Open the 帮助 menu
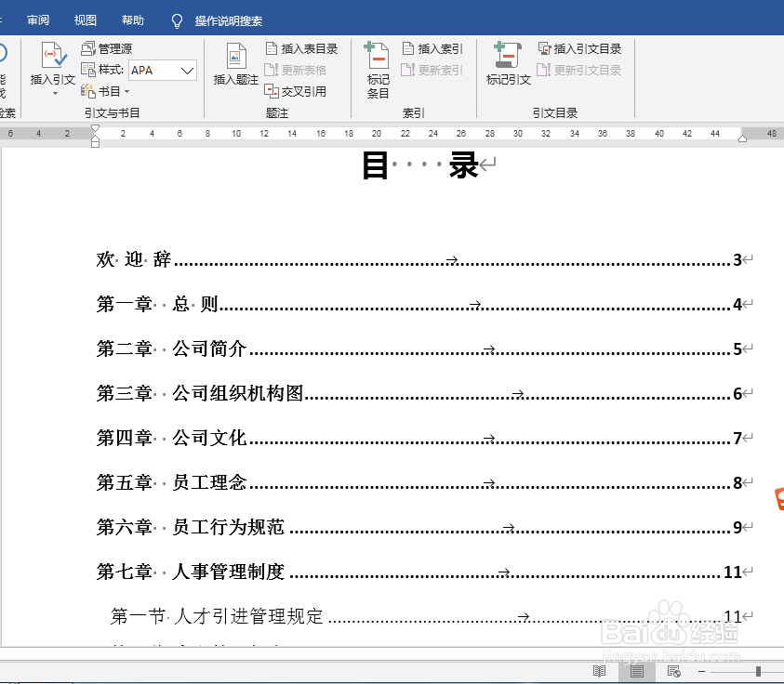 131,20
